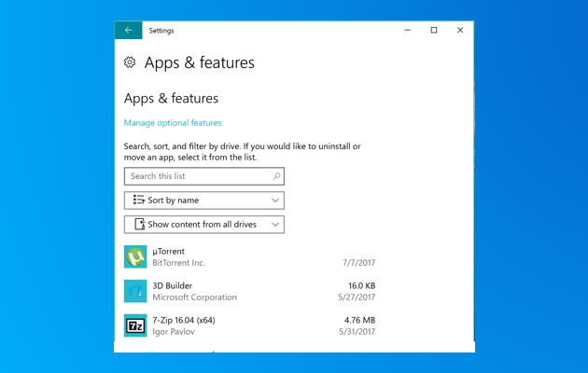Pick the 7-Zip 16.04 (x64) entry name
Screen dimensions: 588x373
[184, 321]
